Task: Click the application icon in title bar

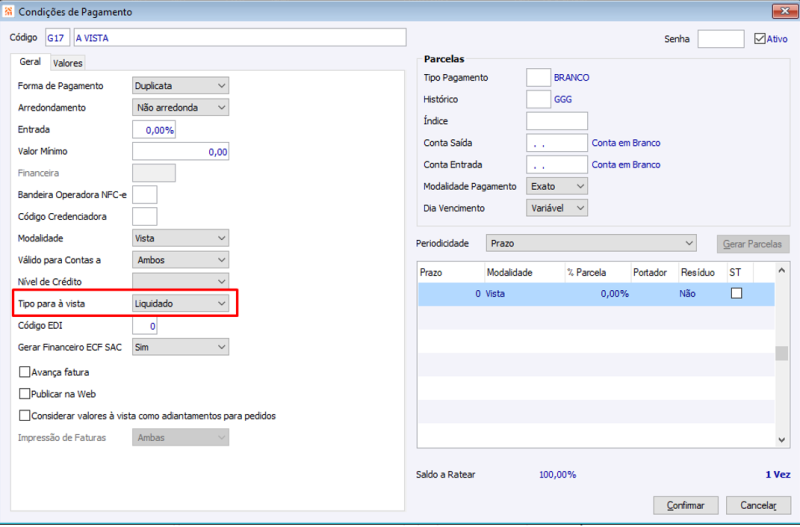Action: [8, 11]
